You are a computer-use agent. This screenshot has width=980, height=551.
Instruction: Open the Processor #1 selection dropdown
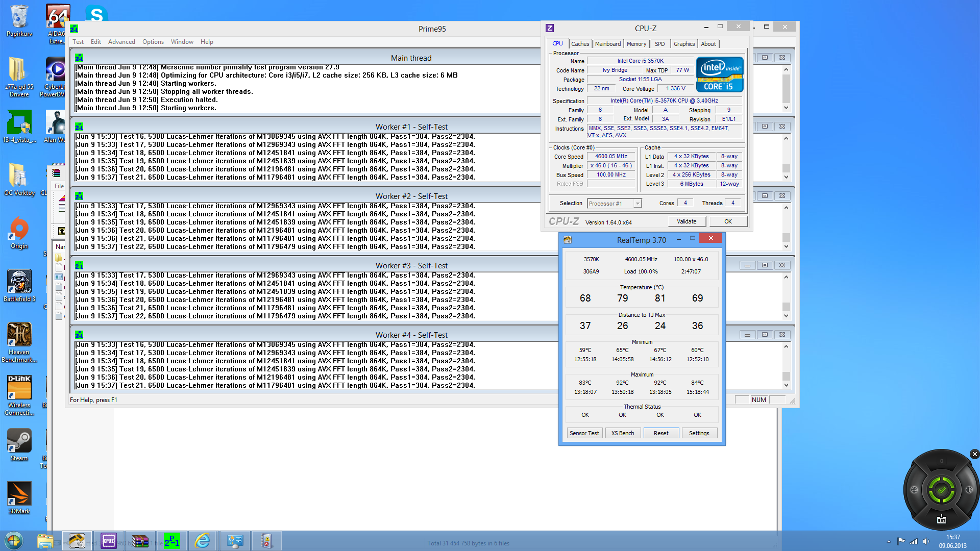coord(614,204)
